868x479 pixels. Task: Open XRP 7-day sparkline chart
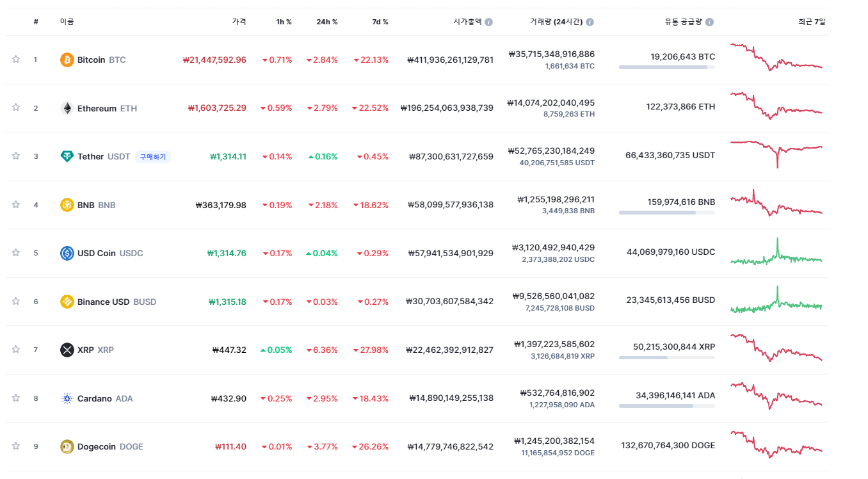pos(776,348)
